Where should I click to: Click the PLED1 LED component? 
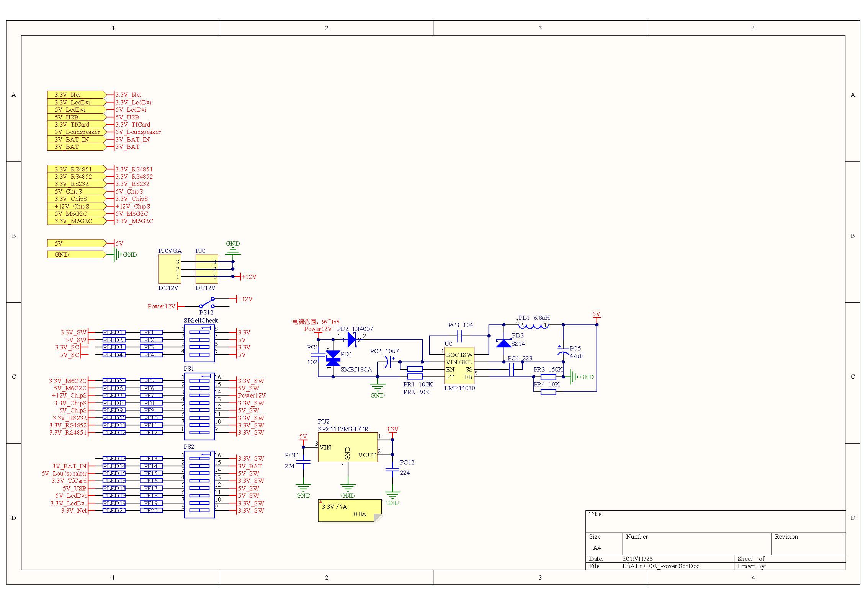[x=114, y=332]
